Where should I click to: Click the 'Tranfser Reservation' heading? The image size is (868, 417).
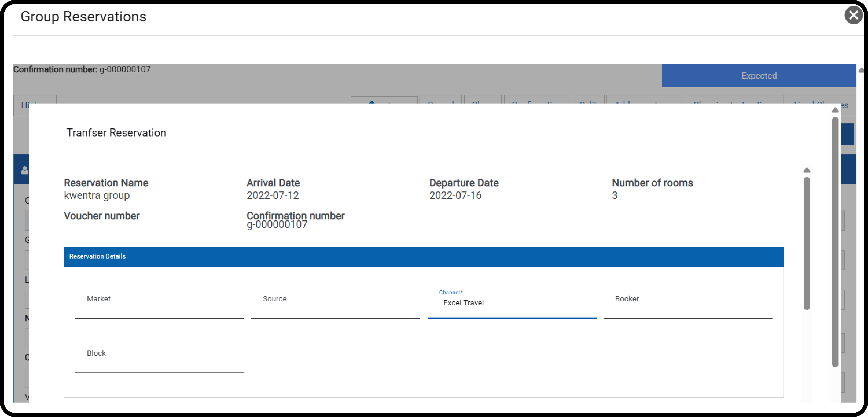116,133
